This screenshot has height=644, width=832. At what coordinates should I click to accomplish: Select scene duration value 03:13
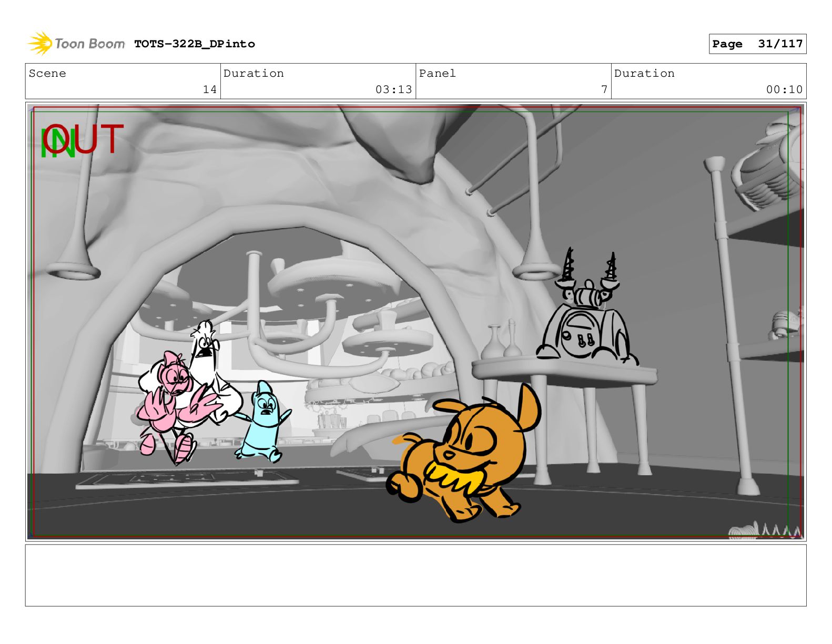393,90
